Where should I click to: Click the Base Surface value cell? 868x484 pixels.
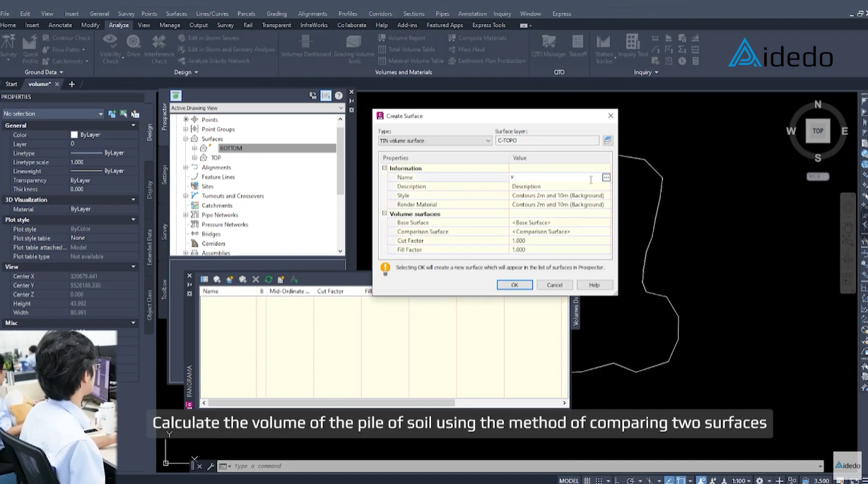pos(560,223)
